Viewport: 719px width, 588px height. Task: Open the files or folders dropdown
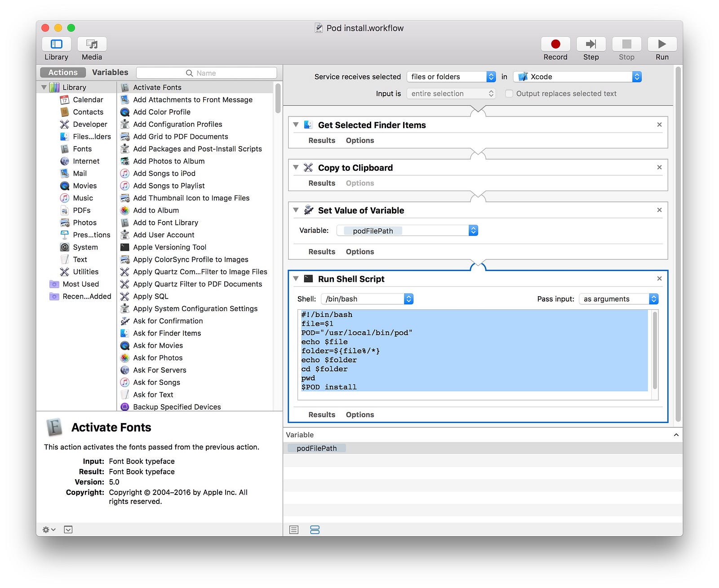451,77
